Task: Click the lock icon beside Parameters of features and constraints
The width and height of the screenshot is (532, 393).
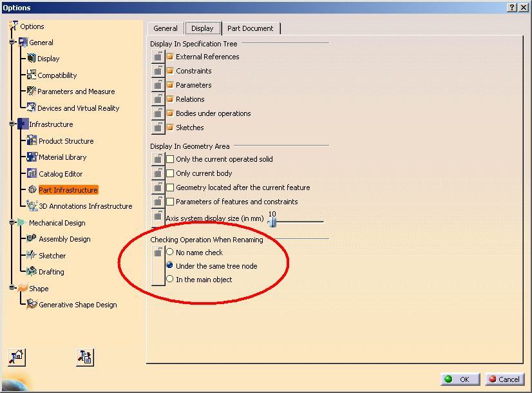Action: click(x=158, y=202)
